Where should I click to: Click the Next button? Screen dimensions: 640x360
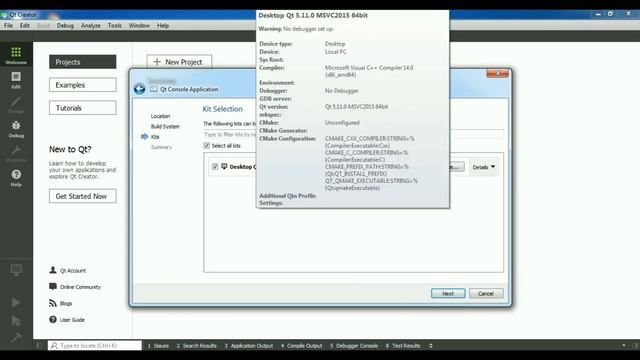click(x=448, y=293)
